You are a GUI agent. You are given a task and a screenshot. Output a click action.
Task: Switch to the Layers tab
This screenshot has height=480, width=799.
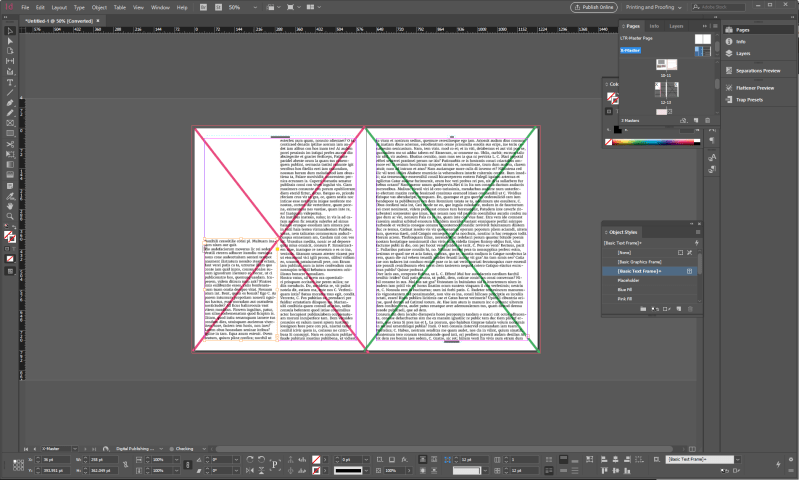[676, 26]
